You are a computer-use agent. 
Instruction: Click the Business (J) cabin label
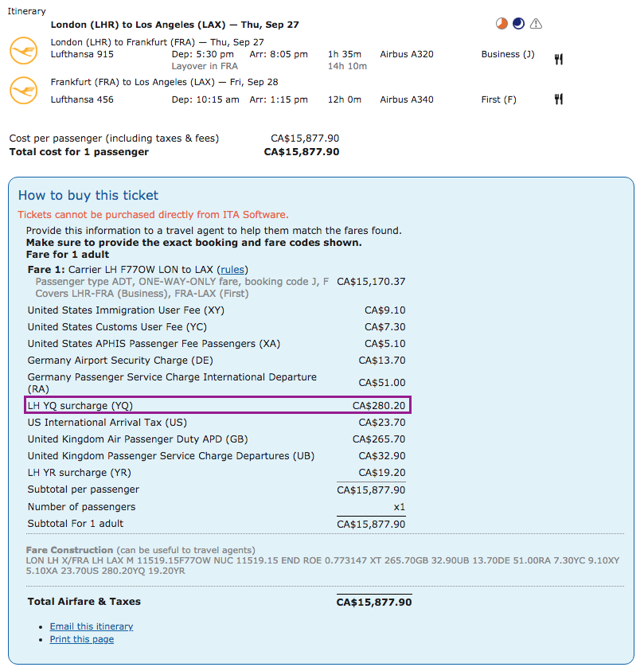(508, 55)
